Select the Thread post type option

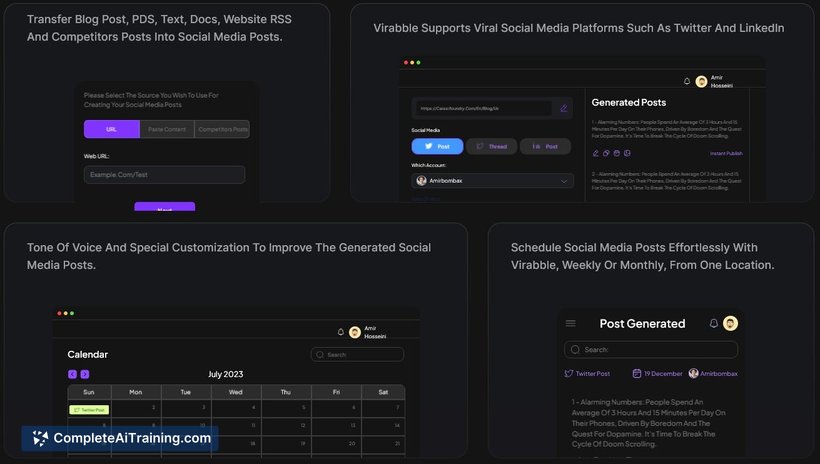(491, 146)
